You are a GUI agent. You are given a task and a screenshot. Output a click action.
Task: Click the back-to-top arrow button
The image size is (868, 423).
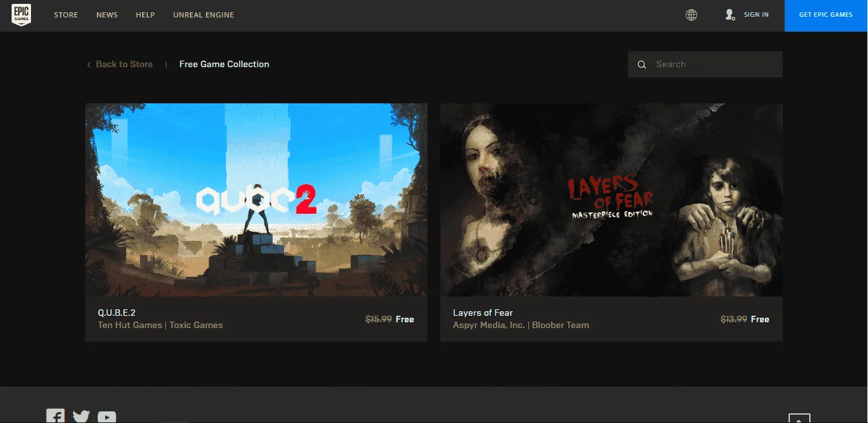click(x=800, y=418)
